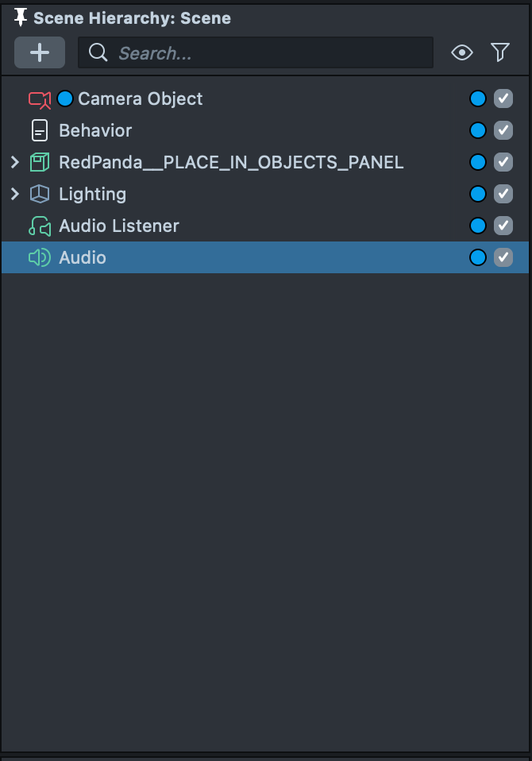Screen dimensions: 532x761
Task: Click the Audio speaker icon
Action: (x=39, y=257)
